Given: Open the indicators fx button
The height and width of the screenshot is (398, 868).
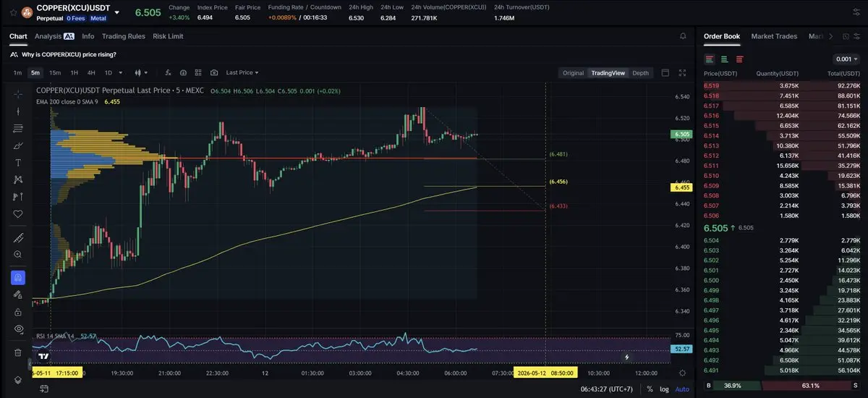Looking at the screenshot, I should click(168, 72).
